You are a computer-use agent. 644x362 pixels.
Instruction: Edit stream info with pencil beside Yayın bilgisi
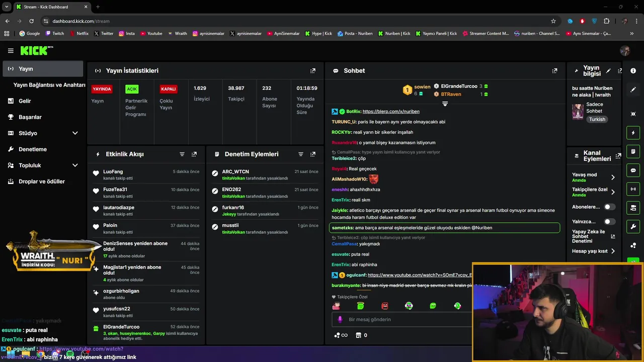608,71
